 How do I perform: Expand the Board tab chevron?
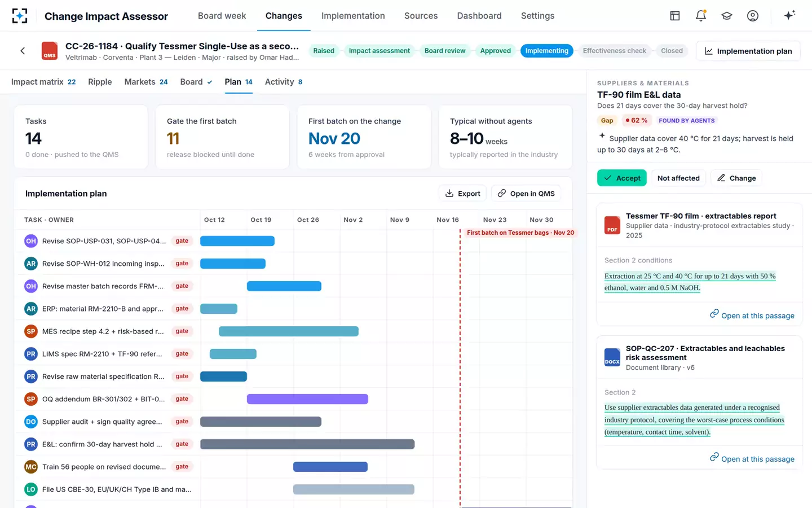(210, 82)
